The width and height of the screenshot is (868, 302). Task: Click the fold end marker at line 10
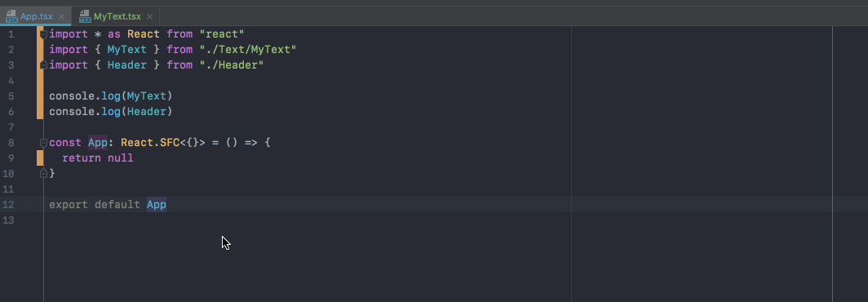click(x=44, y=173)
